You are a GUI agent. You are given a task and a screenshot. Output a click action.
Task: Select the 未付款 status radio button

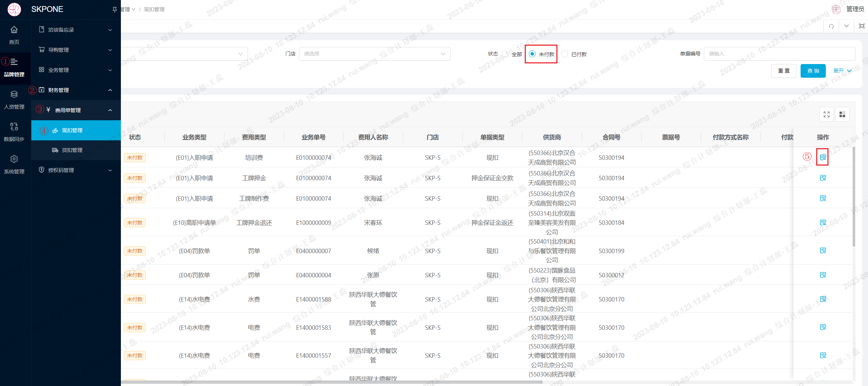pyautogui.click(x=532, y=54)
